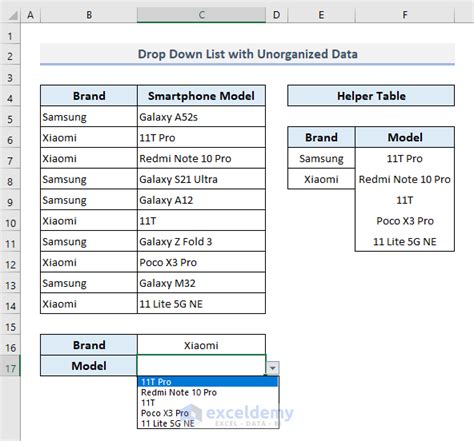Select cell "Galaxy A12"
The height and width of the screenshot is (441, 474).
(x=201, y=200)
